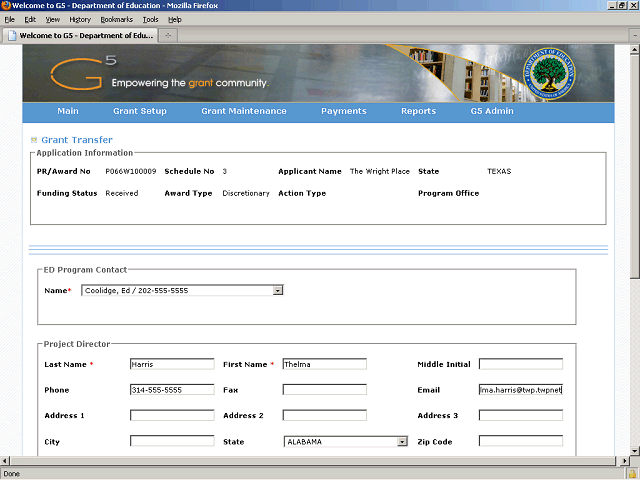The width and height of the screenshot is (640, 480).
Task: Click the Schedule No value 3
Action: coord(224,171)
